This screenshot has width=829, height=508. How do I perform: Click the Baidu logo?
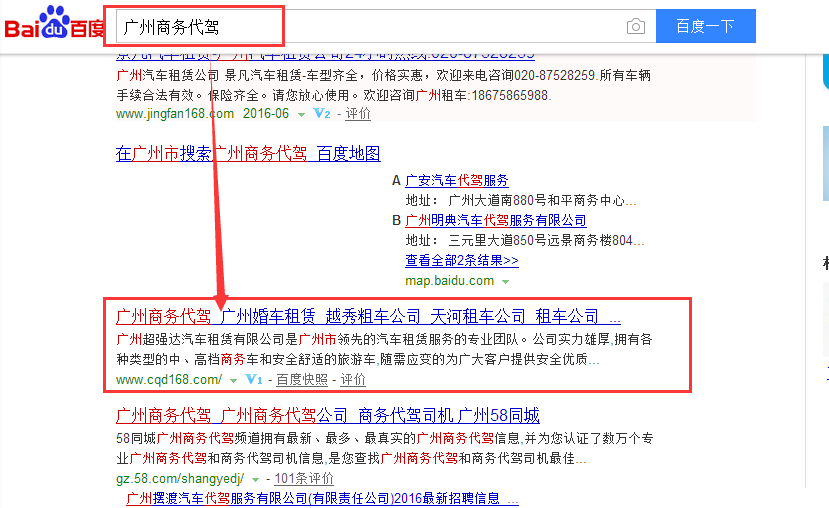coord(54,23)
